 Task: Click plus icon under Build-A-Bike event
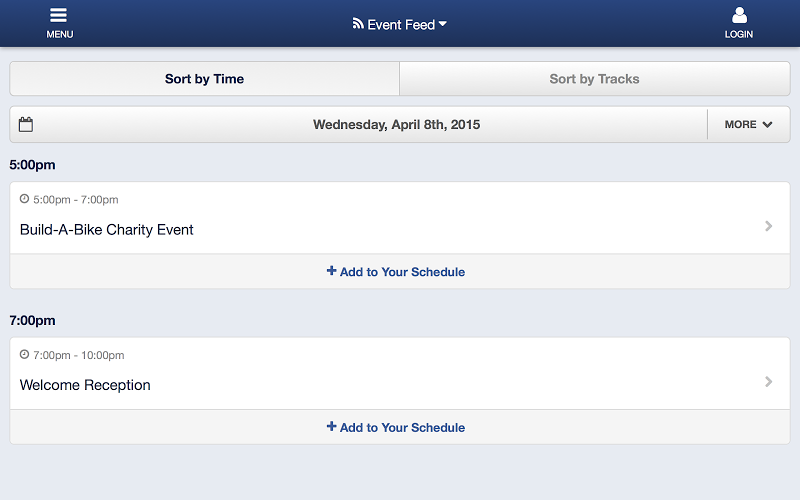click(332, 271)
